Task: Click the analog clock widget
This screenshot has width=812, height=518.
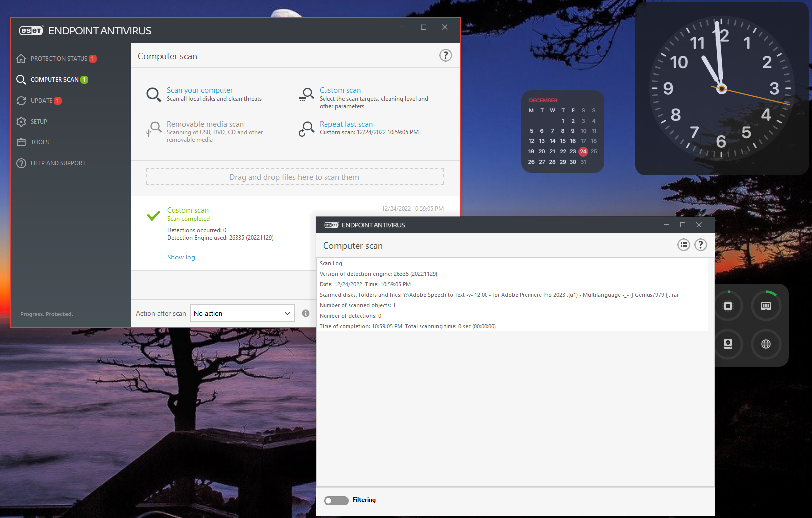Action: (x=721, y=89)
